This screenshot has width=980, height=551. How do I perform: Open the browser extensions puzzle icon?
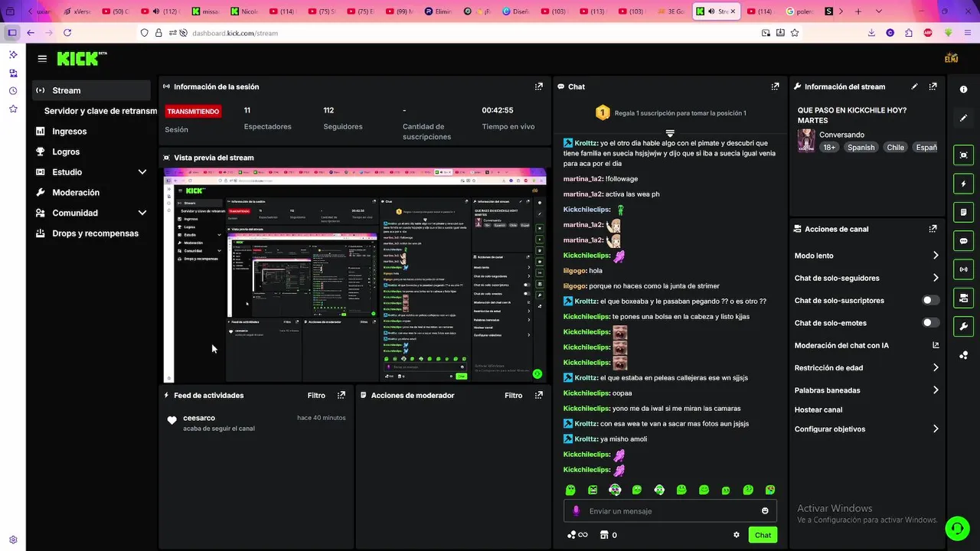[909, 33]
